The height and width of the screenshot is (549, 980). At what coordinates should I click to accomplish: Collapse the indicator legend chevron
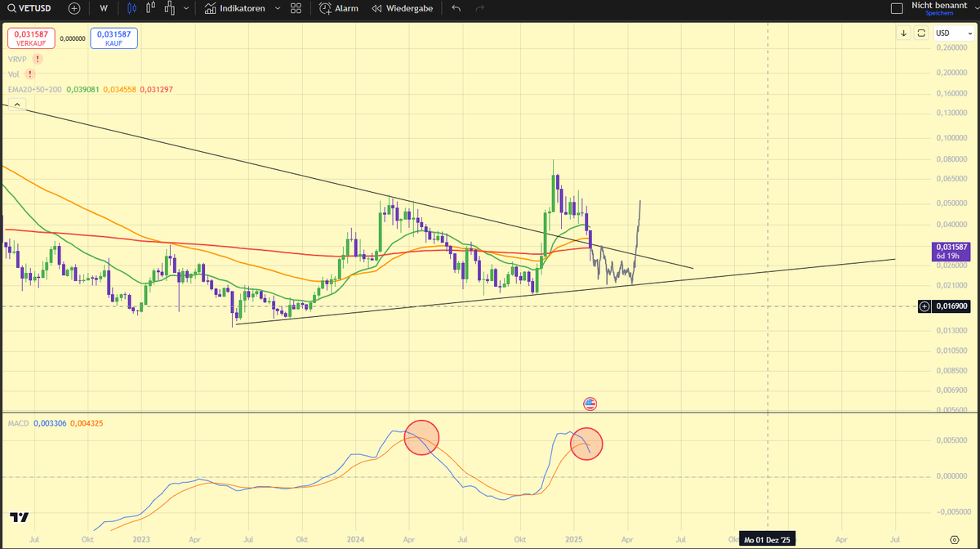tap(16, 105)
